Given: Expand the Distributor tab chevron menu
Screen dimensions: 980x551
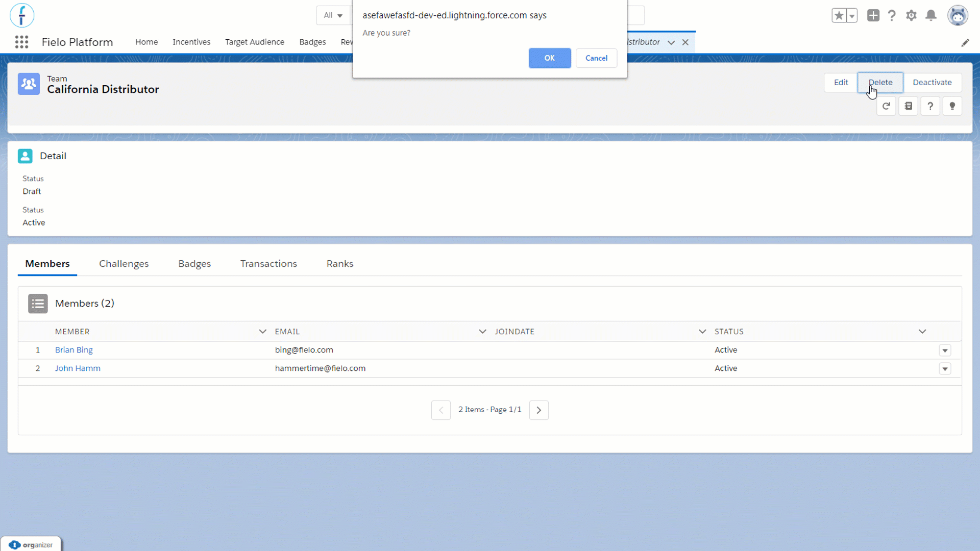Looking at the screenshot, I should tap(671, 42).
